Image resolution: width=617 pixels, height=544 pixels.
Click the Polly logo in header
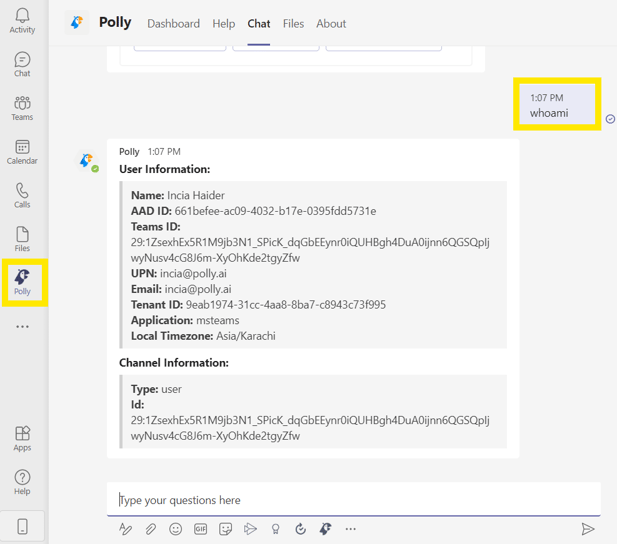77,22
